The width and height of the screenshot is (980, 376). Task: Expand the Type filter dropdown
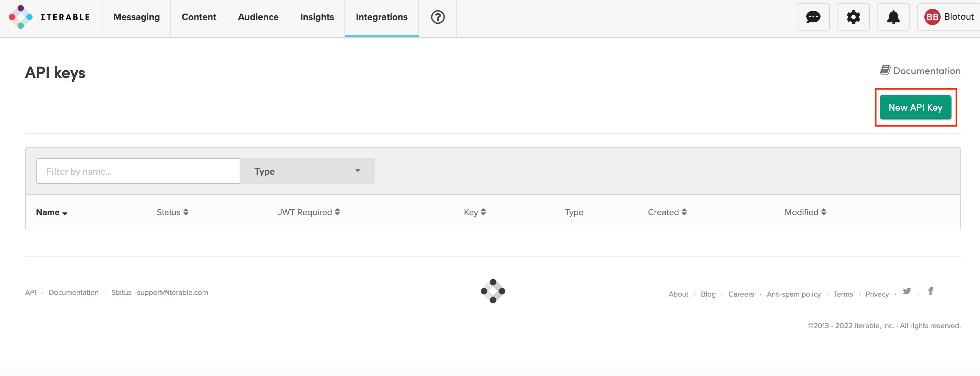coord(307,171)
